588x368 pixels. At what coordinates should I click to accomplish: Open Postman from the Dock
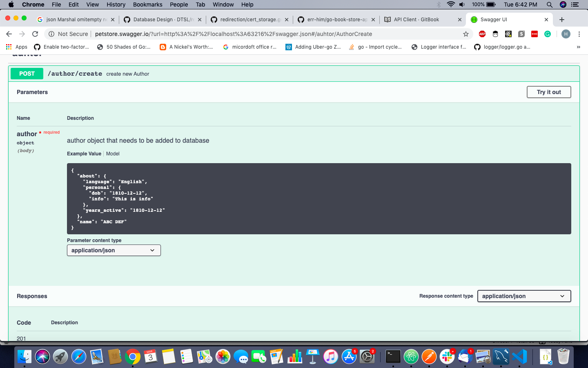coord(429,357)
